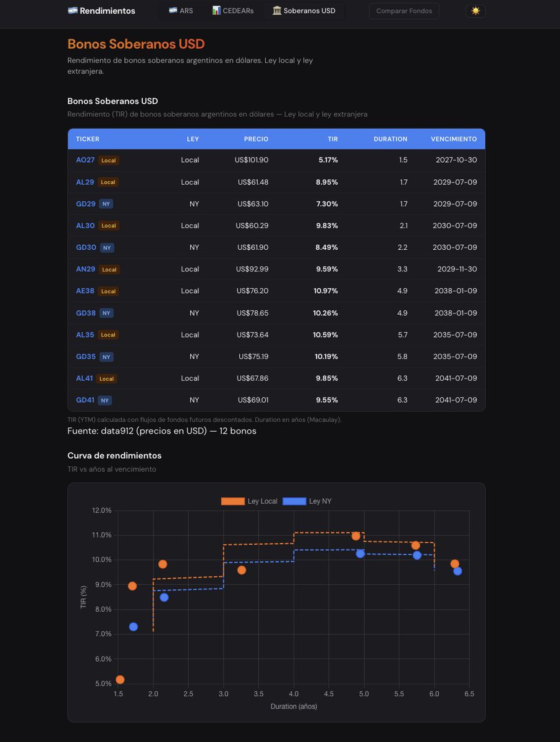The width and height of the screenshot is (560, 742).
Task: Open the GD35 ticker link
Action: [x=86, y=356]
